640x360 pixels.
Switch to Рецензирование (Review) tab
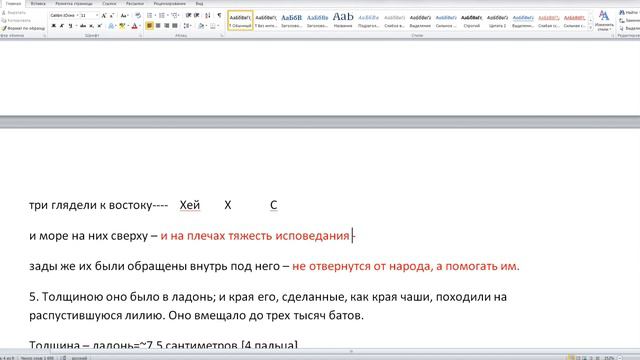coord(169,4)
